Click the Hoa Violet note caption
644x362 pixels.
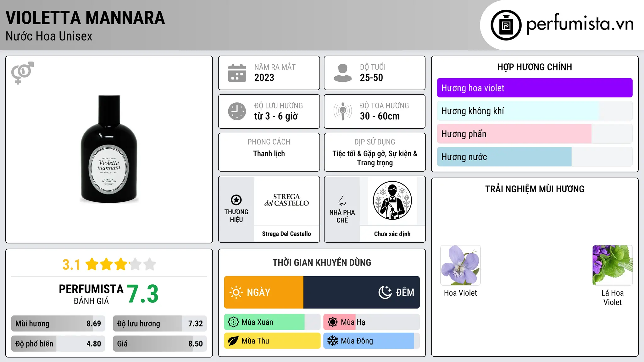460,293
